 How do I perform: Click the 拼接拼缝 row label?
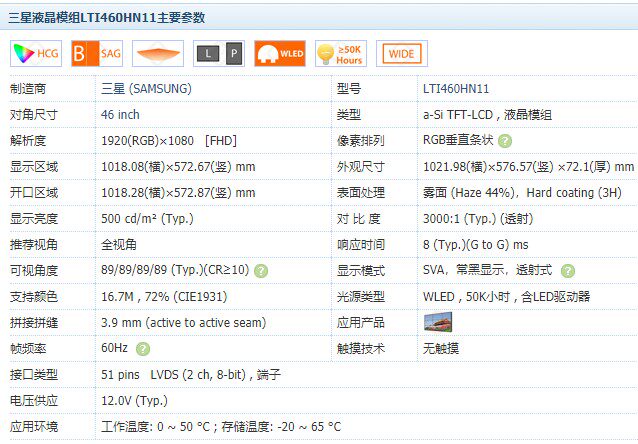tap(34, 323)
